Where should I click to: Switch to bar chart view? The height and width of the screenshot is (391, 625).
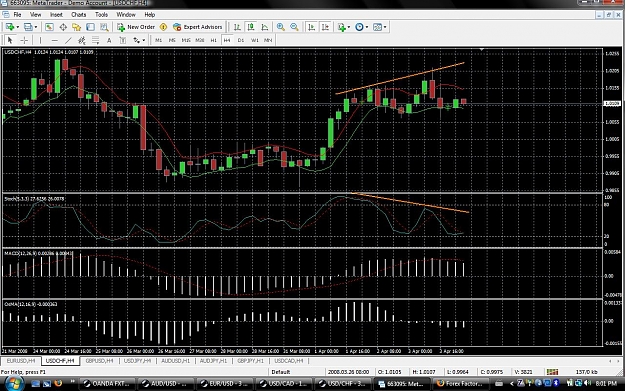[x=237, y=27]
